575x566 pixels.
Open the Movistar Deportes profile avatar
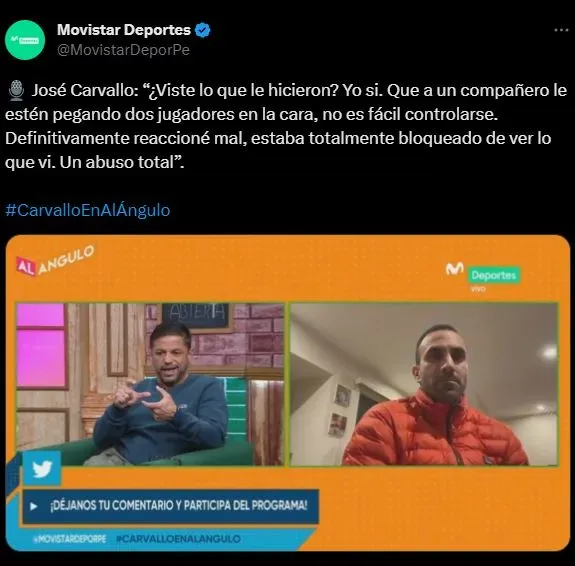(25, 40)
